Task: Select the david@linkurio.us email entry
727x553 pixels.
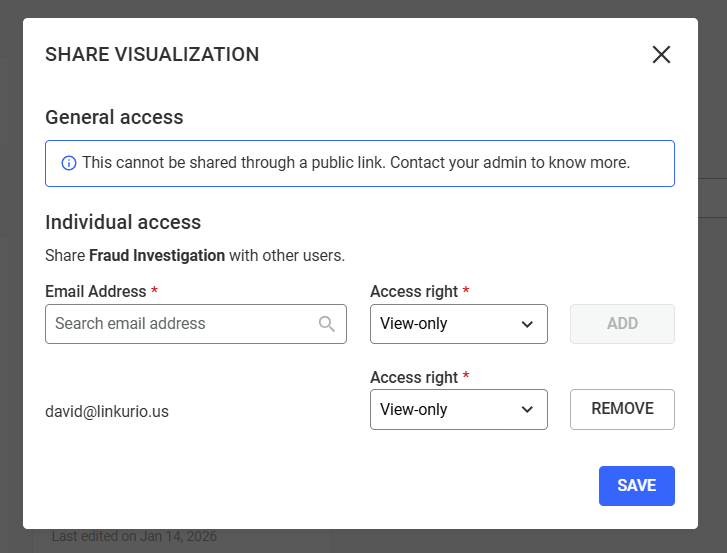Action: [107, 411]
